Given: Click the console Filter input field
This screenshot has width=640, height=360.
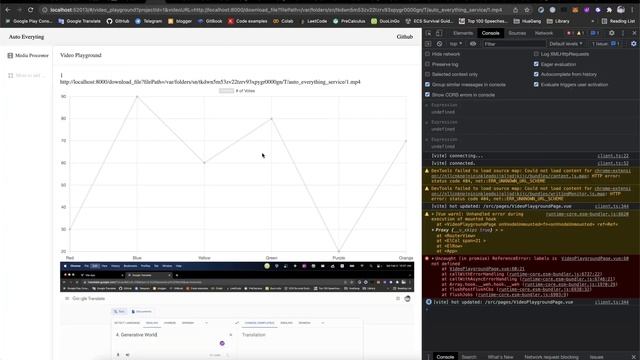Looking at the screenshot, I should (x=514, y=44).
